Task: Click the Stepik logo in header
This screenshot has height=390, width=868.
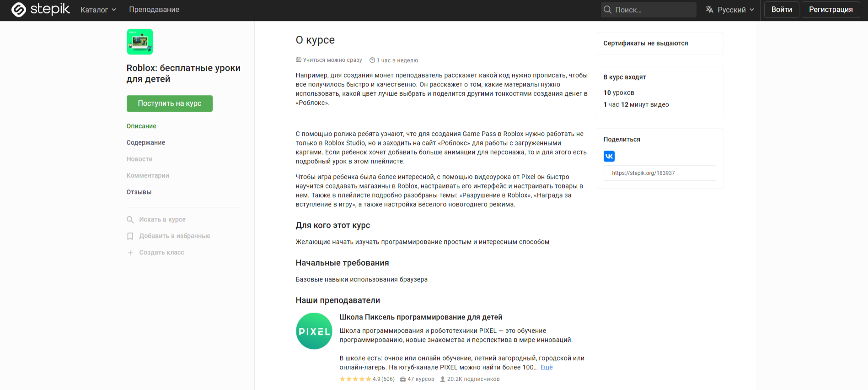Action: click(40, 9)
